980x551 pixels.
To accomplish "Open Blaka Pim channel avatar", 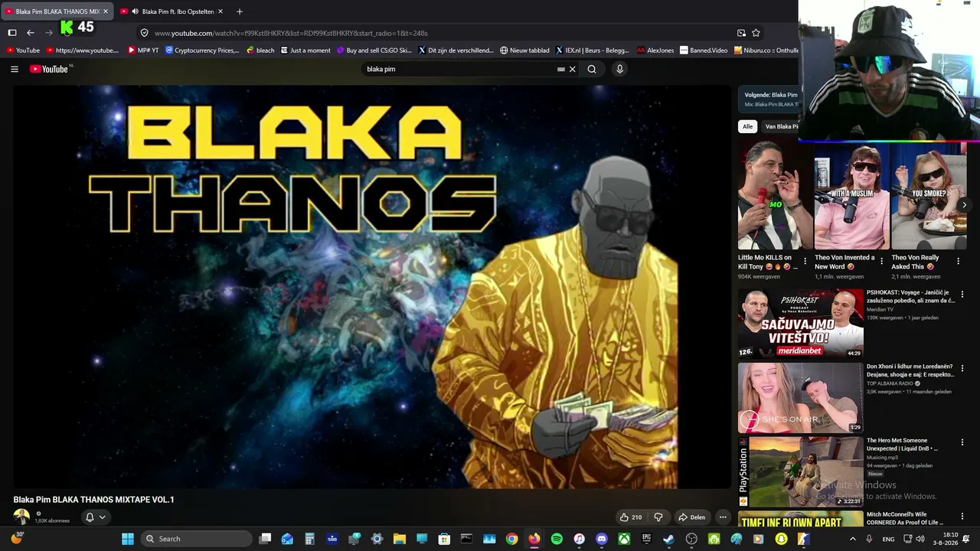I will coord(21,517).
